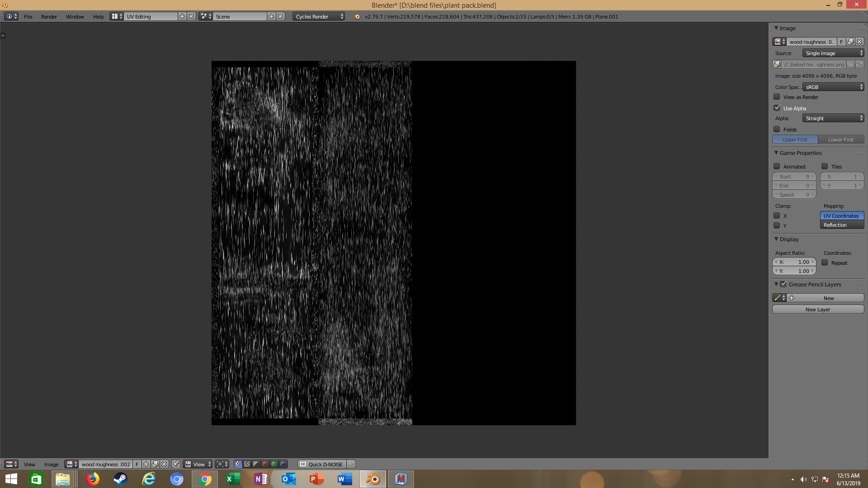868x488 pixels.
Task: Open Steam from the taskbar
Action: pos(120,479)
